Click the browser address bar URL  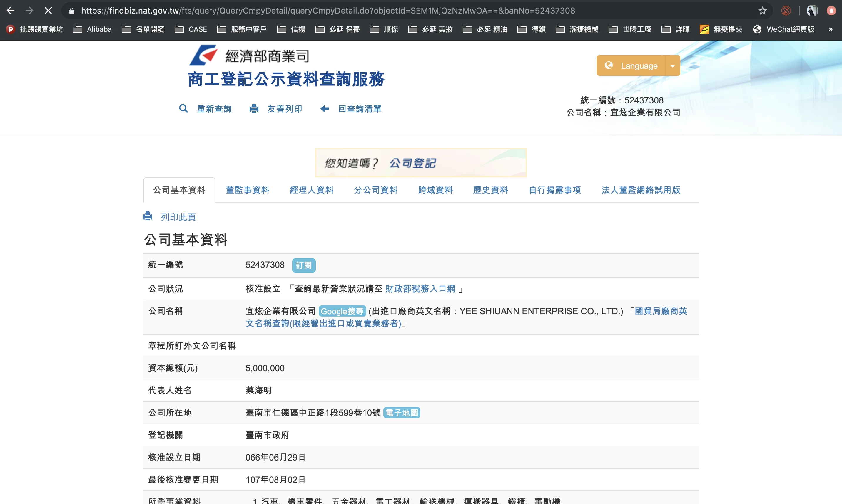328,11
